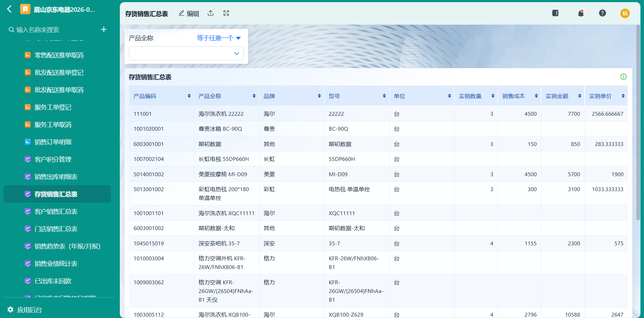Click the orange app logo icon
The image size is (644, 318).
pos(25,9)
